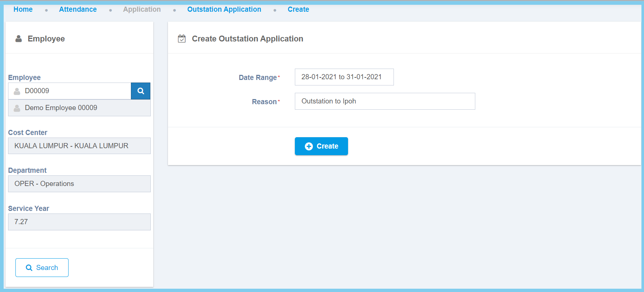
Task: Go to Home in the breadcrumb
Action: click(x=23, y=10)
